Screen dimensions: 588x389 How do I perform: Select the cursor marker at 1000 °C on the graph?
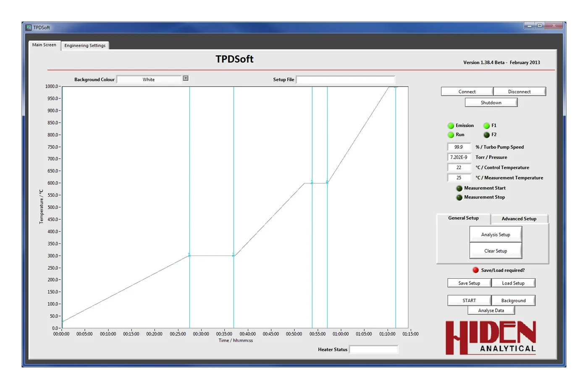pos(395,87)
